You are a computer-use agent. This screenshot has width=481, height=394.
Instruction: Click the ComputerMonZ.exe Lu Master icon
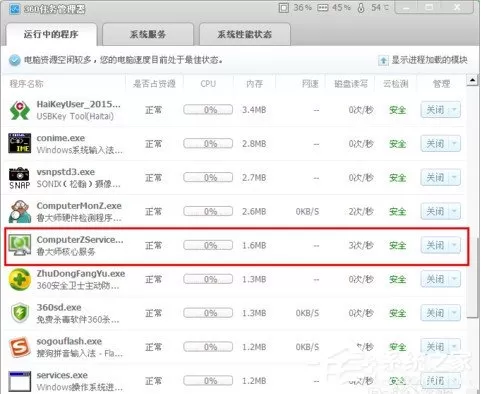point(19,212)
